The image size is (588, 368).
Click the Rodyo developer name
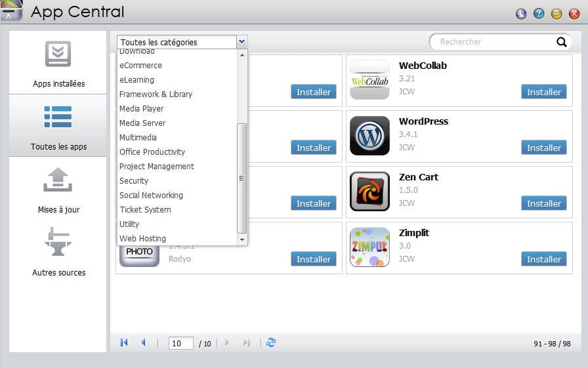point(179,259)
